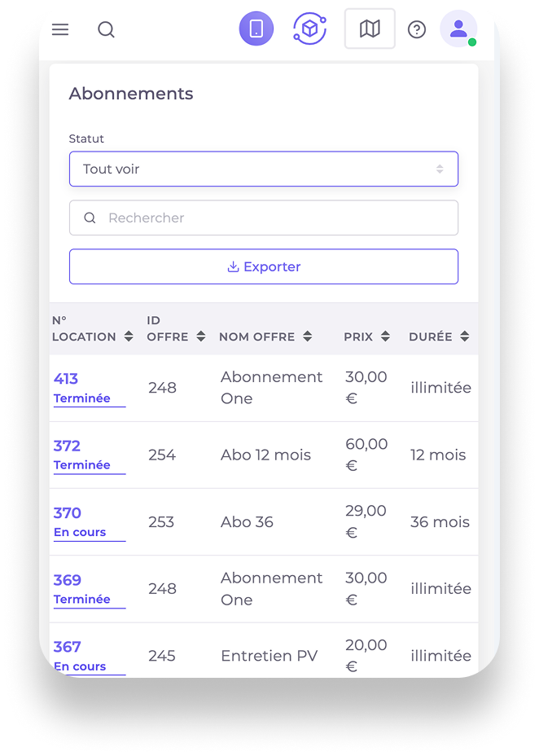Screen dimensions: 539x756
Task: Open the hamburger navigation menu
Action: 60,29
